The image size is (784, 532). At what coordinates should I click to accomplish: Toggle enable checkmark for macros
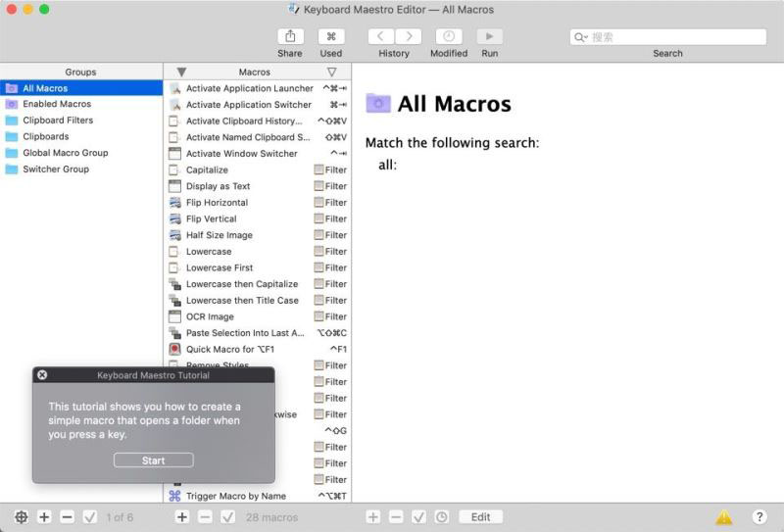[x=228, y=517]
